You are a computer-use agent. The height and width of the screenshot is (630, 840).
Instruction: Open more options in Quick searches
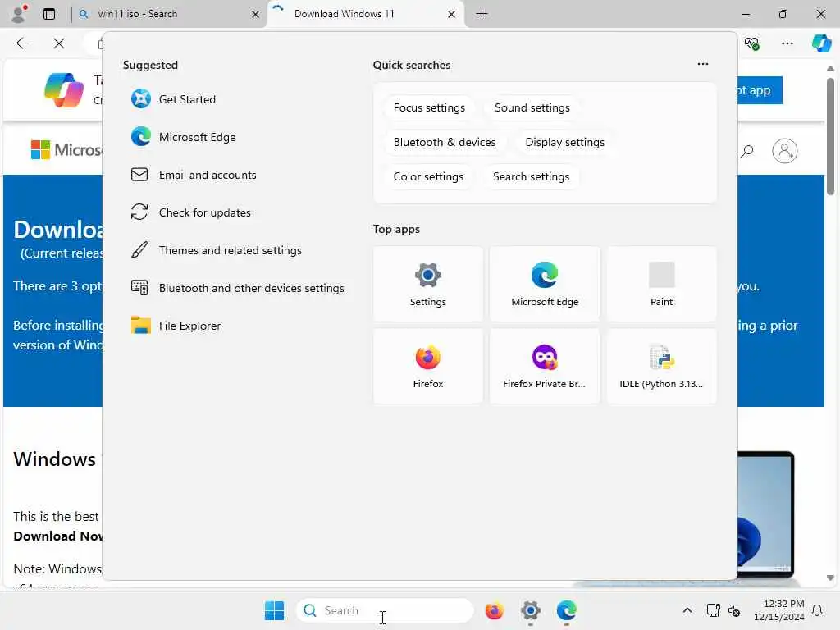pos(703,64)
